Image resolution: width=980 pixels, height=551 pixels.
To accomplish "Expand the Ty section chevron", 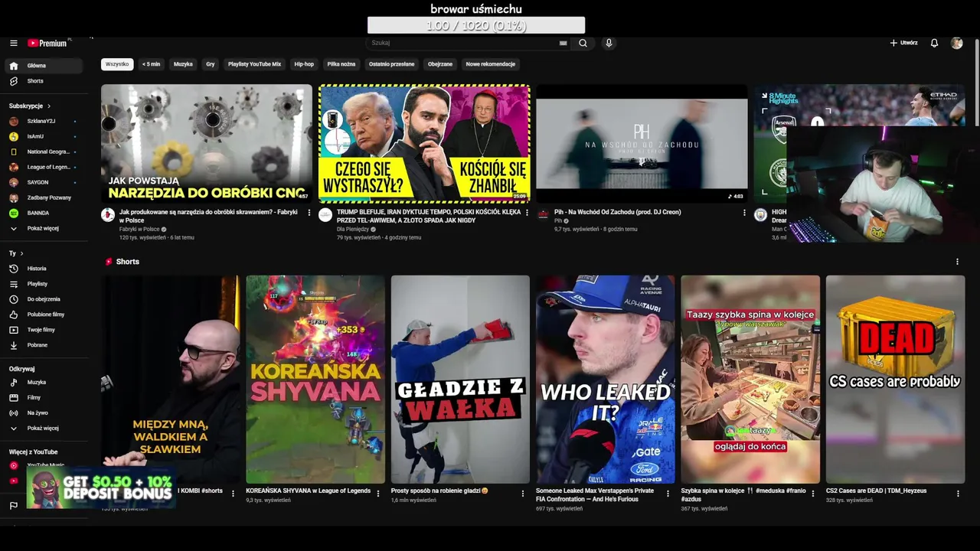I will click(21, 253).
